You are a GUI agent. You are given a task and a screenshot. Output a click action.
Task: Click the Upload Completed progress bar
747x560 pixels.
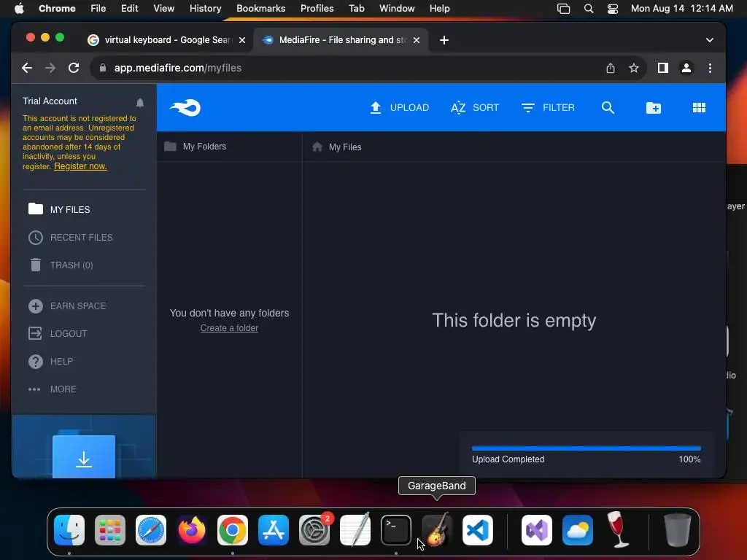pos(586,448)
